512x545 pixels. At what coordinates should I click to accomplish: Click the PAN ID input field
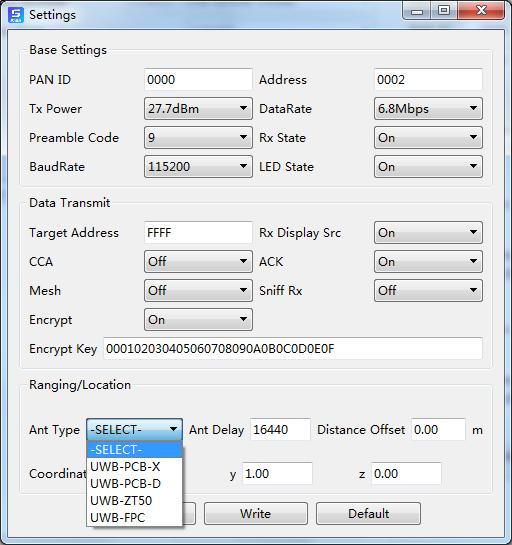pos(198,80)
